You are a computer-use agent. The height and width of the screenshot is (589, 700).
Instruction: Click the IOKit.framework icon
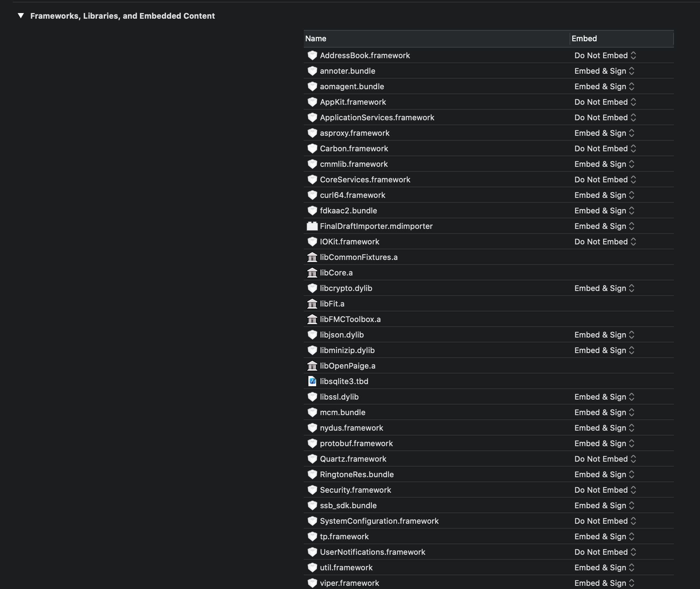[x=312, y=242]
